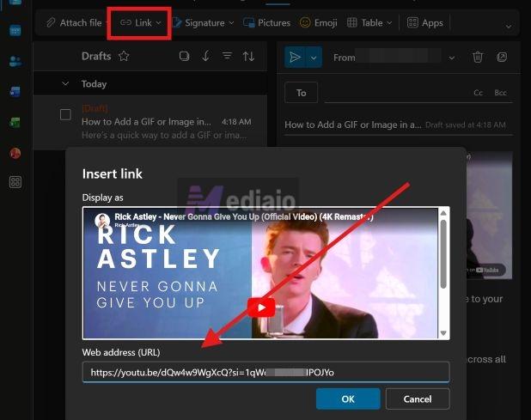The height and width of the screenshot is (420, 531).
Task: Open the Table dropdown
Action: click(369, 22)
